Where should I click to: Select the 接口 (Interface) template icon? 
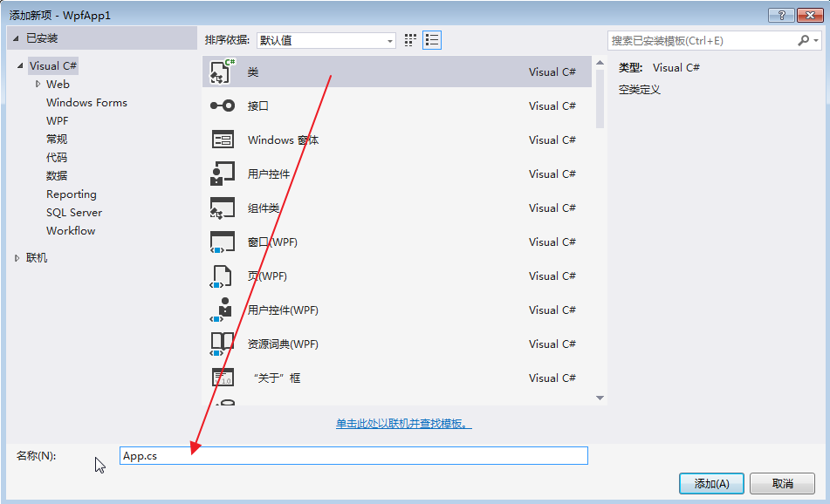pyautogui.click(x=223, y=106)
